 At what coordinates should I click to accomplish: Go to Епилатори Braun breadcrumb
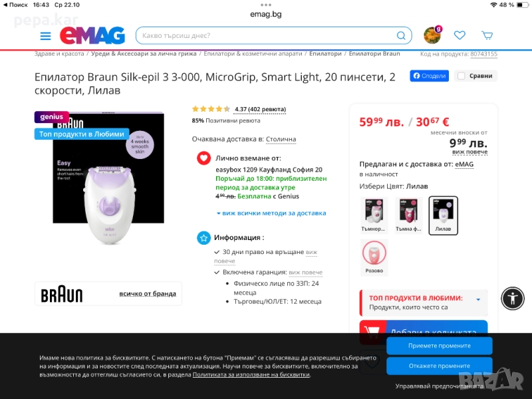pyautogui.click(x=374, y=54)
